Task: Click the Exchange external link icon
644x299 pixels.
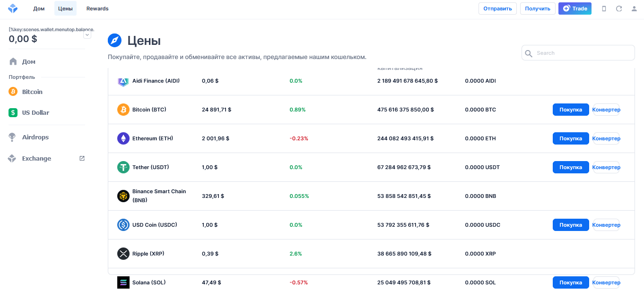Action: pos(82,158)
